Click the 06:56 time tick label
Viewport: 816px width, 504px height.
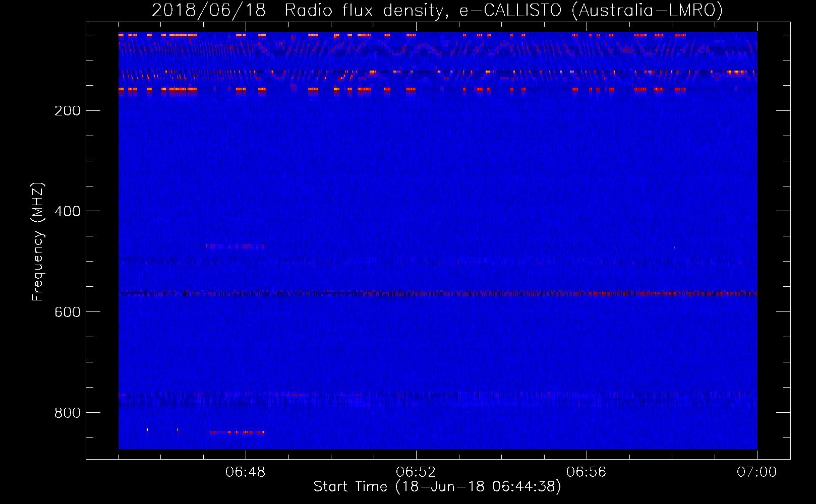pos(587,472)
